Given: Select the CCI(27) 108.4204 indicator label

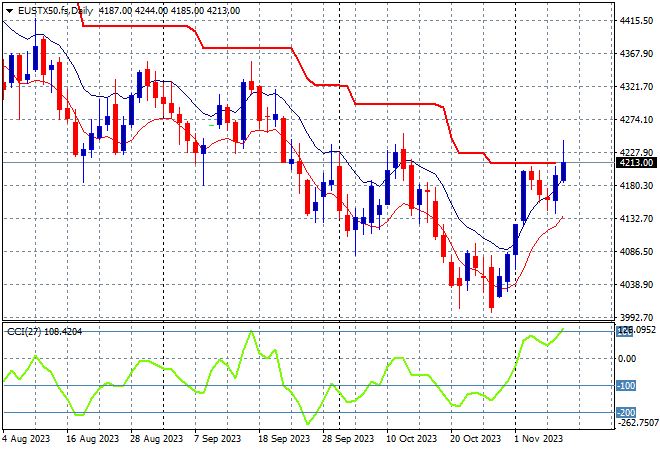Looking at the screenshot, I should click(x=45, y=332).
